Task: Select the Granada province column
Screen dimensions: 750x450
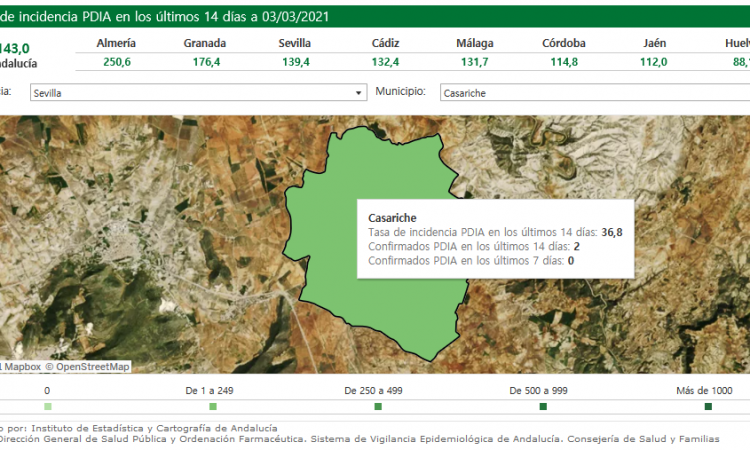Action: pyautogui.click(x=204, y=43)
